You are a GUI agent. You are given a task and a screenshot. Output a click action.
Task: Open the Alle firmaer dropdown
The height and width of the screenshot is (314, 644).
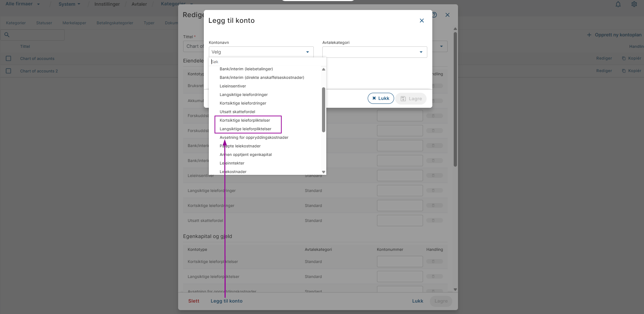pyautogui.click(x=23, y=4)
